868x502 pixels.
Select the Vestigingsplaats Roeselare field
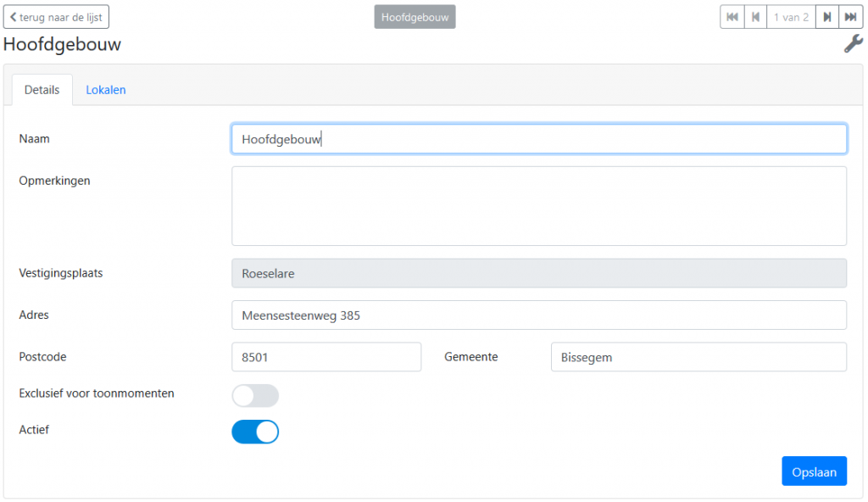539,273
